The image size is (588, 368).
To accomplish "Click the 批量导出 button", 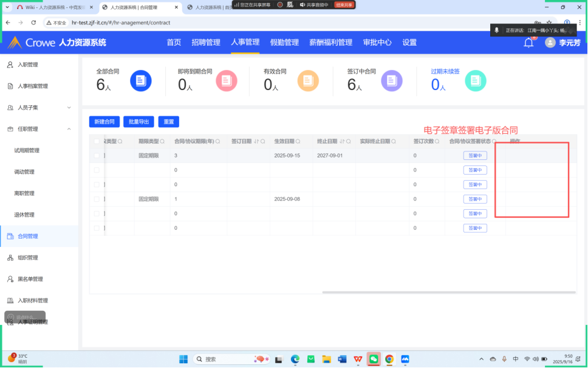I will coord(138,122).
